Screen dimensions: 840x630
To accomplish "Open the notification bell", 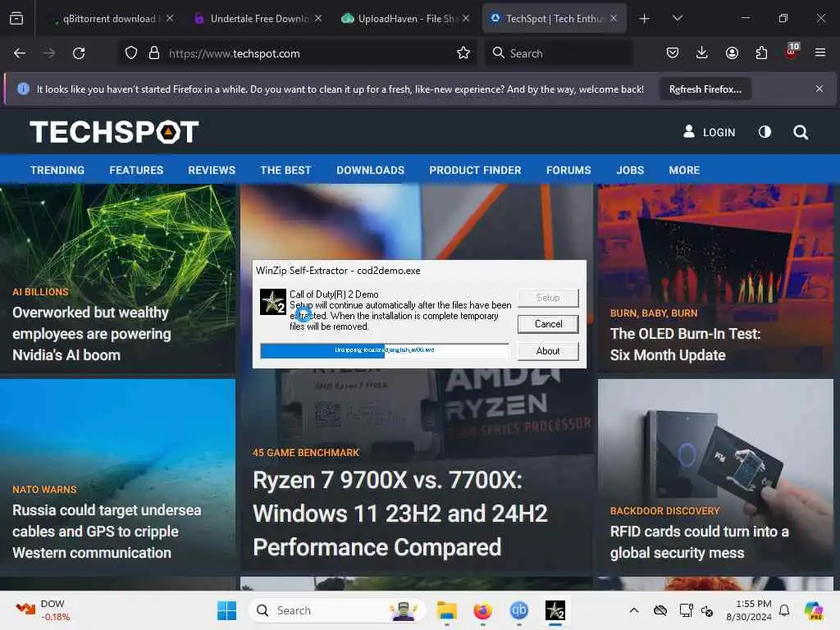I will (x=784, y=610).
